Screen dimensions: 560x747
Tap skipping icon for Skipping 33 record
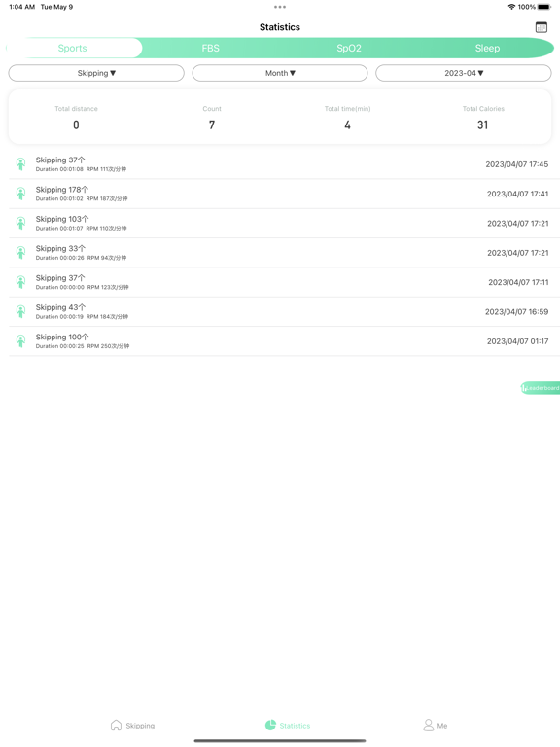(x=21, y=253)
